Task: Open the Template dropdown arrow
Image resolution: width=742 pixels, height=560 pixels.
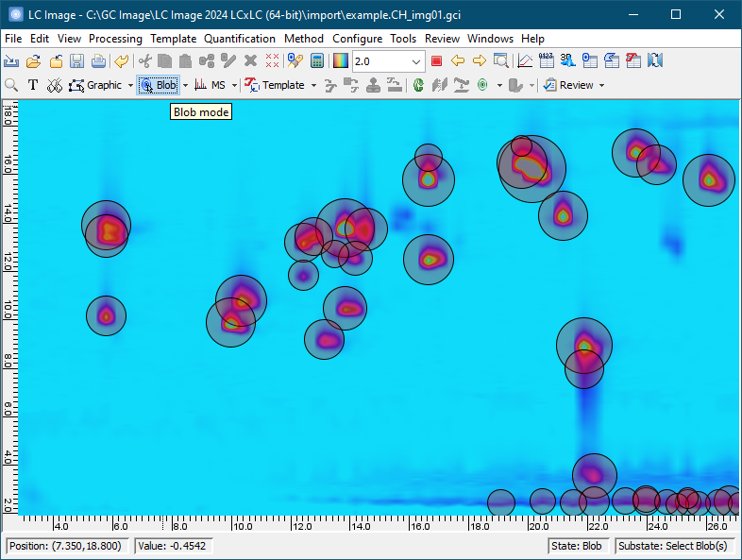Action: coord(314,85)
